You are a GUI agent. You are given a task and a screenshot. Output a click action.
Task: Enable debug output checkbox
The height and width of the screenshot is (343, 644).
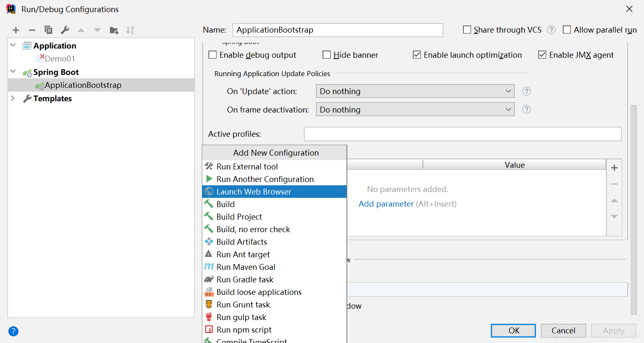pos(213,55)
